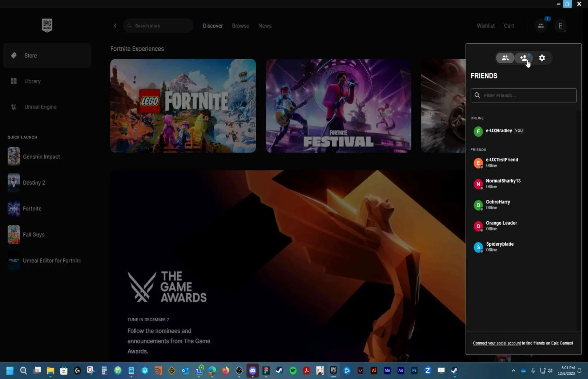Select Library in the sidebar
Viewport: 588px width, 379px height.
(x=47, y=81)
